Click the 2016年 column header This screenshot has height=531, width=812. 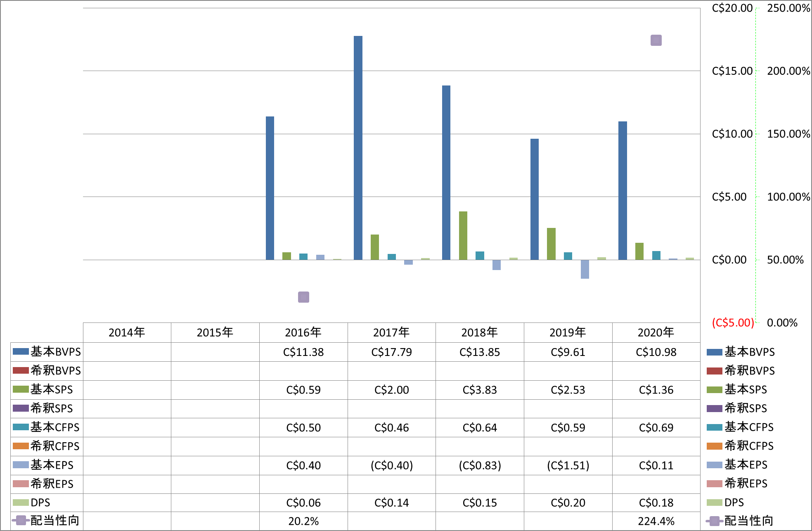click(303, 332)
